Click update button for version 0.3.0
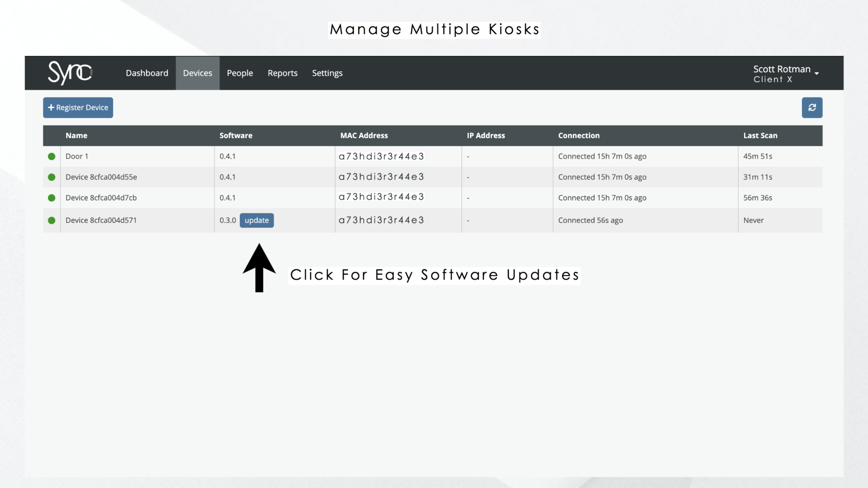The image size is (868, 488). pos(256,221)
